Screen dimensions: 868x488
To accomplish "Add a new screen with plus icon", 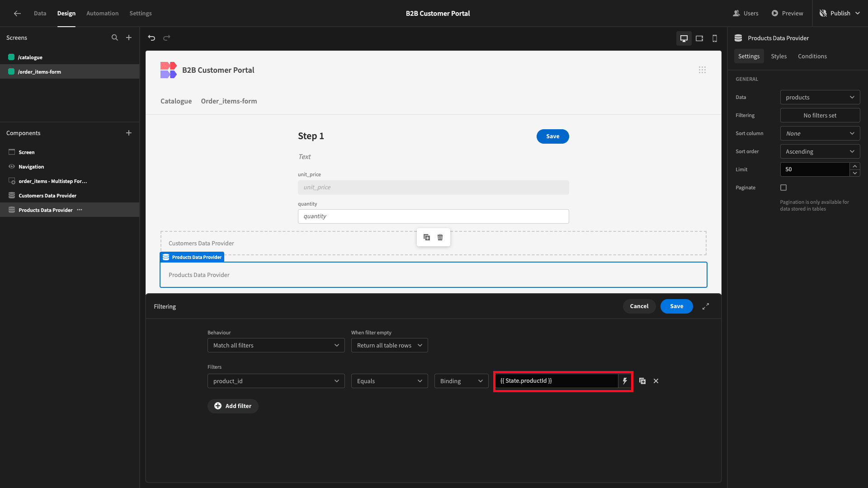I will coord(129,38).
